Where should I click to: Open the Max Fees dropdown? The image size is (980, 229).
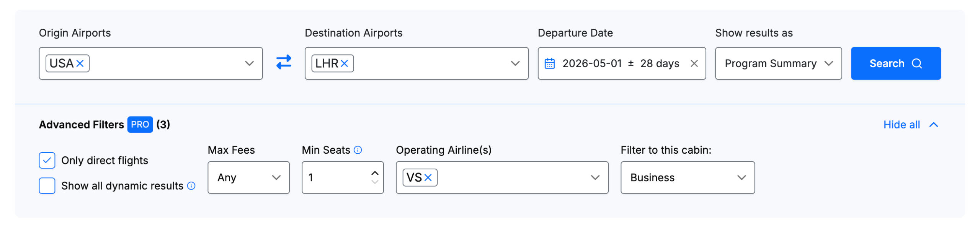coord(248,178)
